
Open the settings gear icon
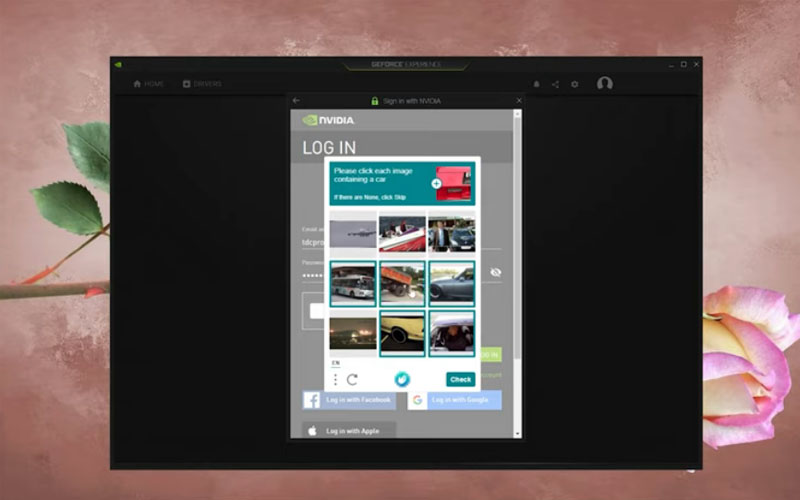coord(574,84)
